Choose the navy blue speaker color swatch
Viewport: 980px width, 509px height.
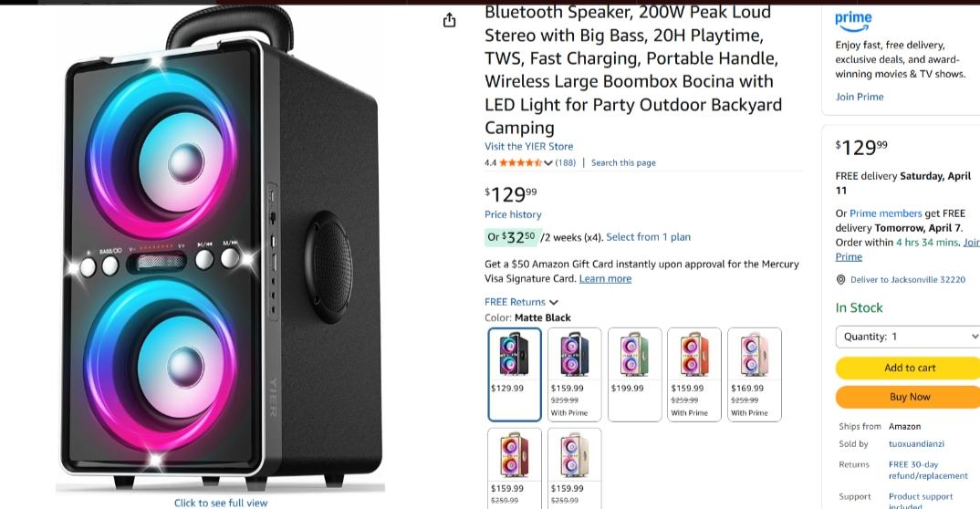(x=574, y=374)
